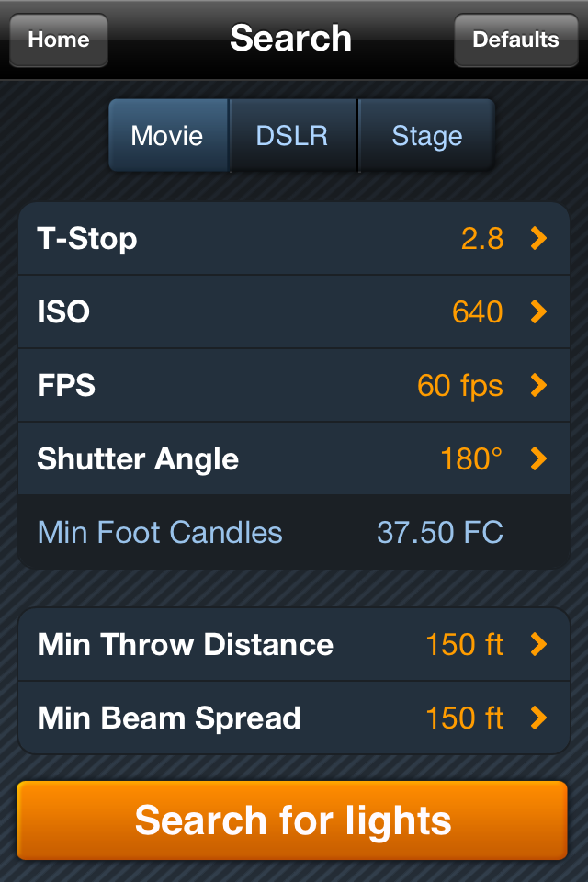Pick the 60 fps value

tap(460, 386)
